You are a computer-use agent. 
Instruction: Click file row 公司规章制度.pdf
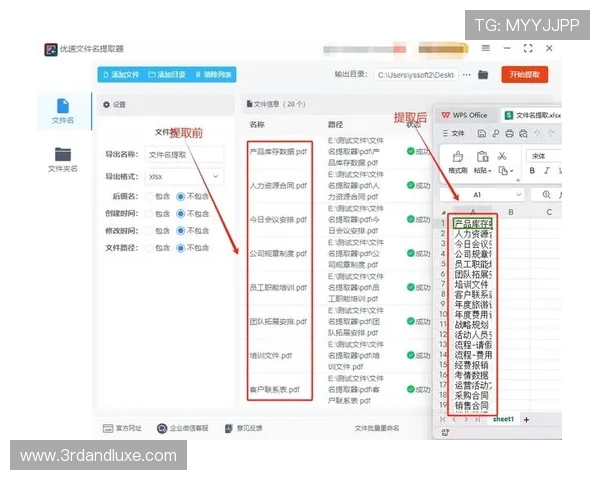(278, 253)
